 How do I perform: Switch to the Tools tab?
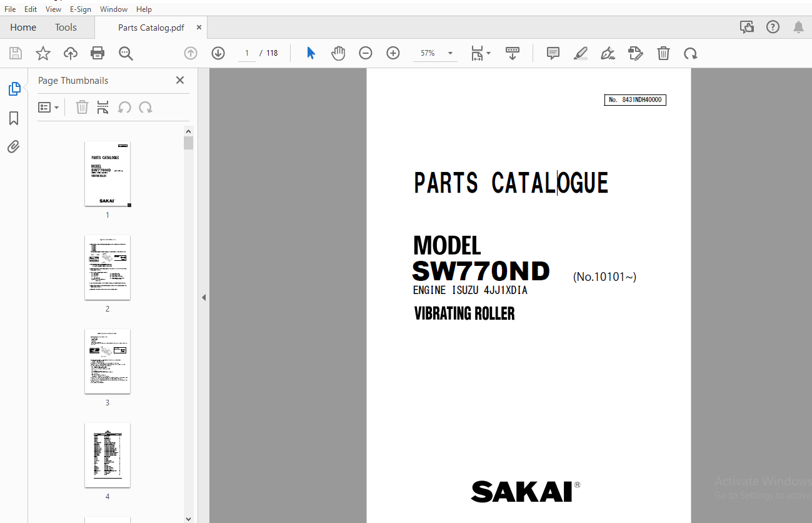66,28
